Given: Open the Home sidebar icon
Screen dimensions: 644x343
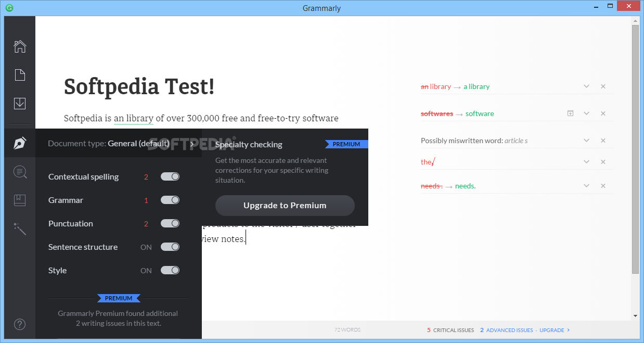Looking at the screenshot, I should [x=20, y=46].
